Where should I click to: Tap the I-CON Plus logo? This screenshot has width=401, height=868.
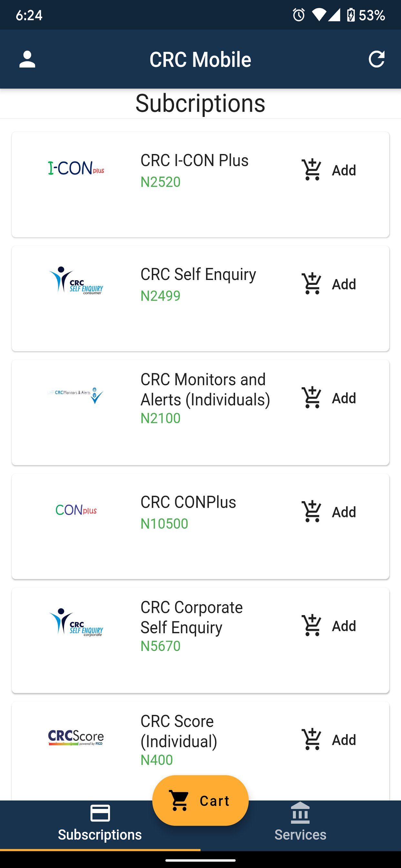click(76, 168)
